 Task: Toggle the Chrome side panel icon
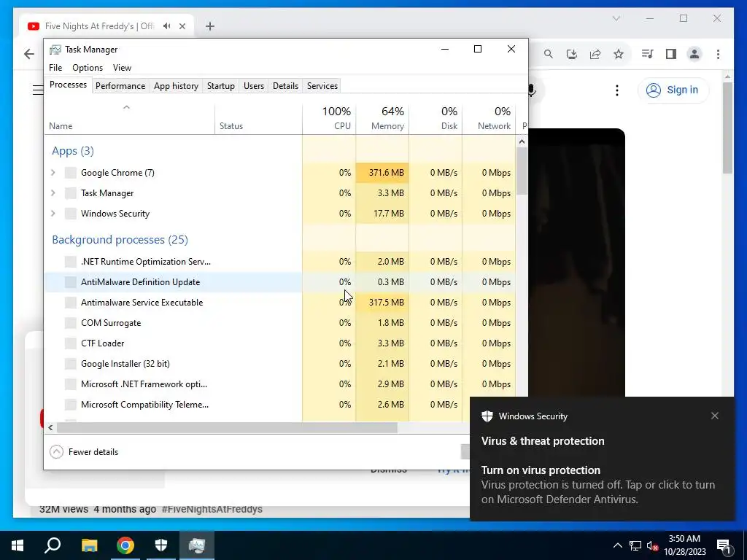pyautogui.click(x=671, y=54)
